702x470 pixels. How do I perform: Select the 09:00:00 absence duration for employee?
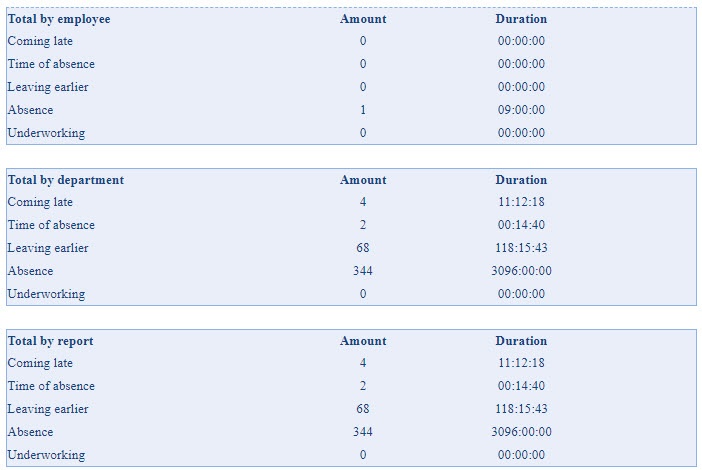pyautogui.click(x=521, y=110)
